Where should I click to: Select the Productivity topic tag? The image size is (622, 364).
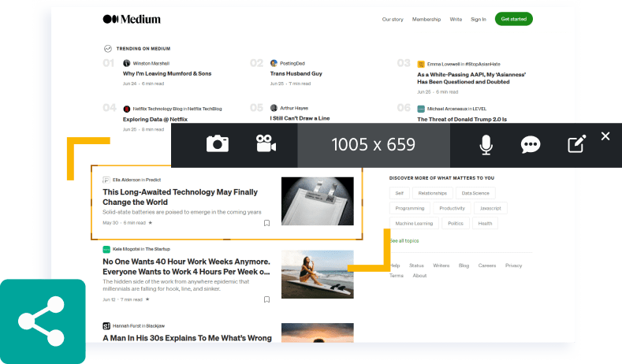coord(453,208)
